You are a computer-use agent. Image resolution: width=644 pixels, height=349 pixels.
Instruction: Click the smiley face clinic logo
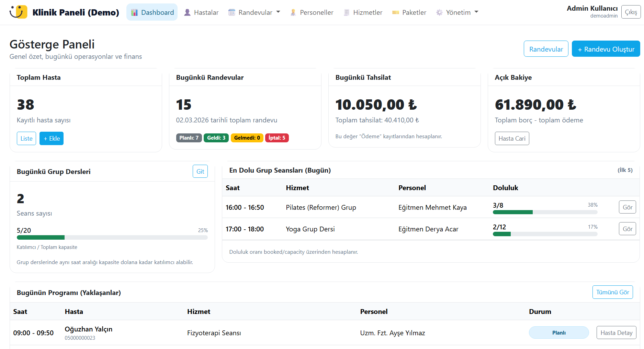coord(18,12)
